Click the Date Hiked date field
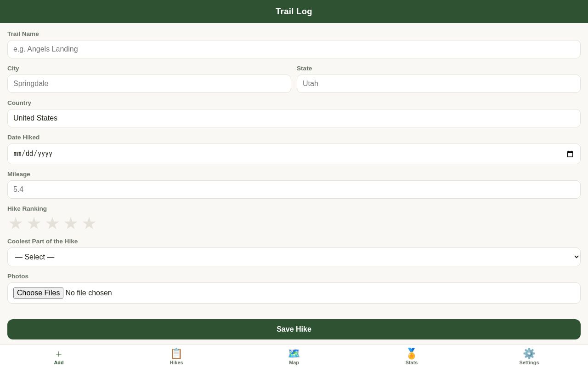Screen dimensions: 588x368 [x=294, y=154]
